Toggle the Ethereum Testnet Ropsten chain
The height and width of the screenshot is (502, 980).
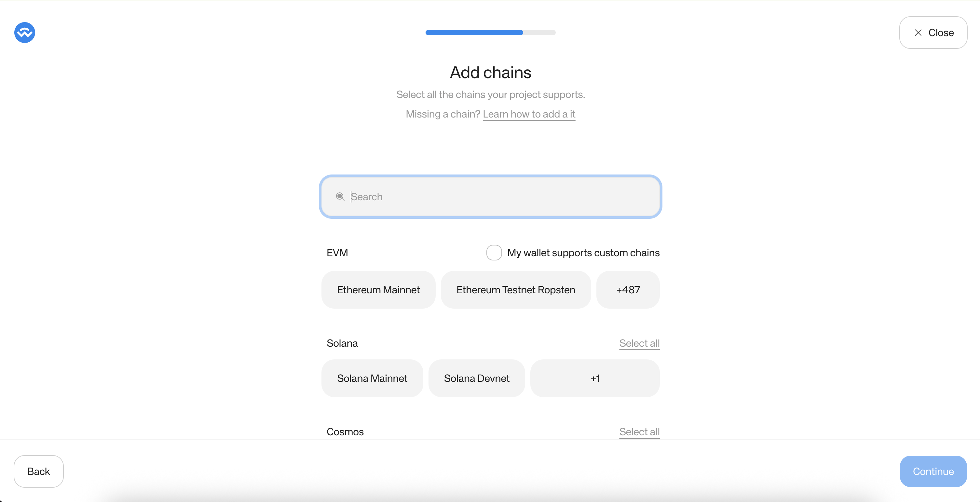point(515,290)
